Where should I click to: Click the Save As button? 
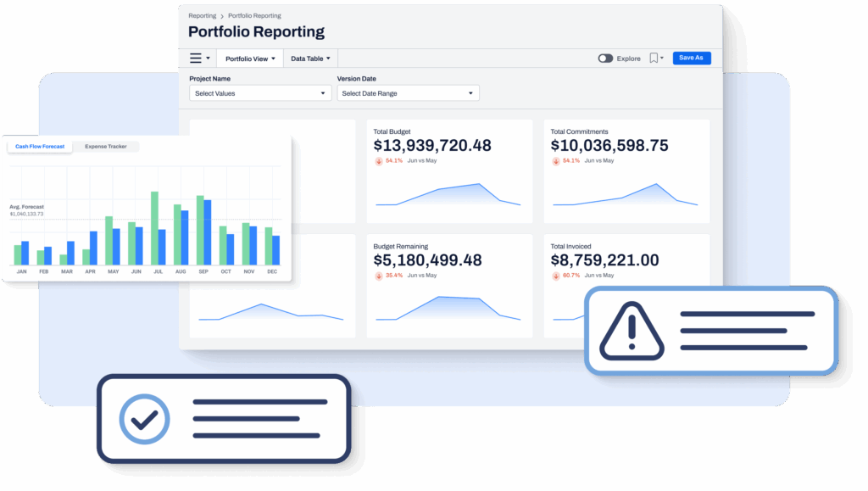[692, 58]
